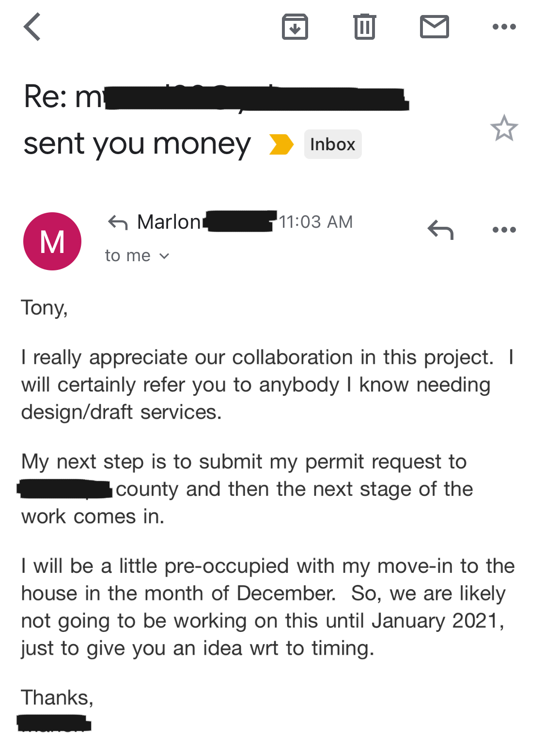
Task: Open the top toolbar more options menu
Action: 504,27
